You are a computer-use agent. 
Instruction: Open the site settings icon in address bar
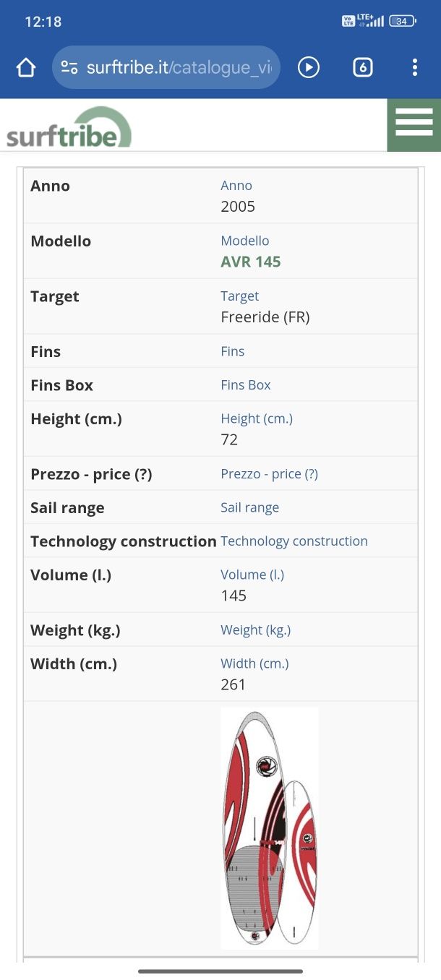[x=69, y=68]
